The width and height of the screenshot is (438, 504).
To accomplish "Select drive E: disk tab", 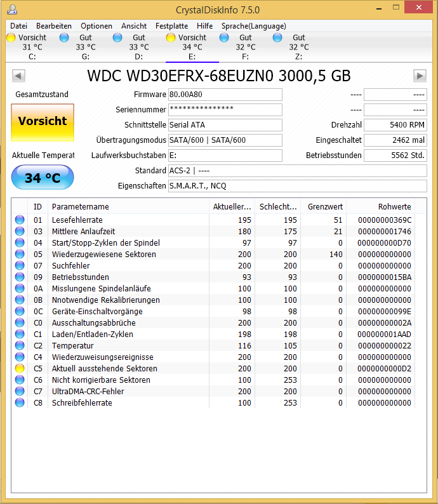I will click(192, 47).
